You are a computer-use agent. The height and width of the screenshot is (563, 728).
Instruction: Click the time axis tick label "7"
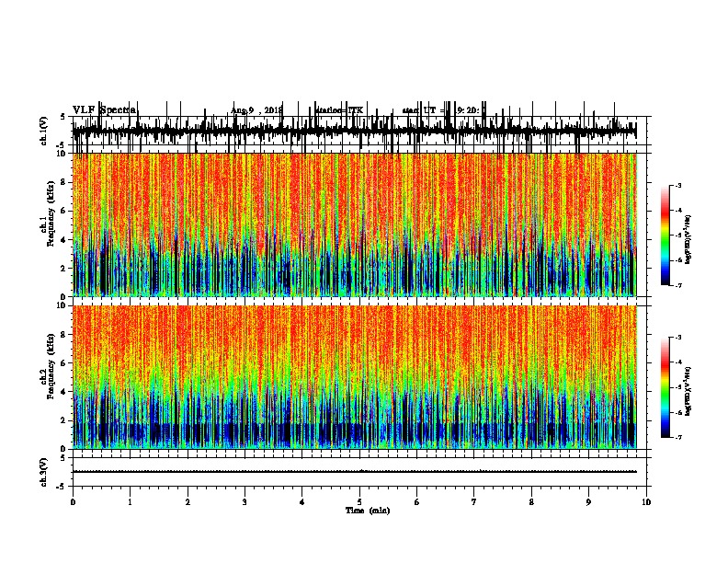point(474,502)
